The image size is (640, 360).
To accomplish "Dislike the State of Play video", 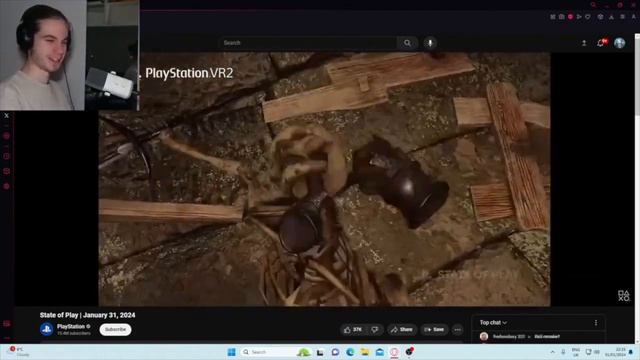I will pos(375,329).
